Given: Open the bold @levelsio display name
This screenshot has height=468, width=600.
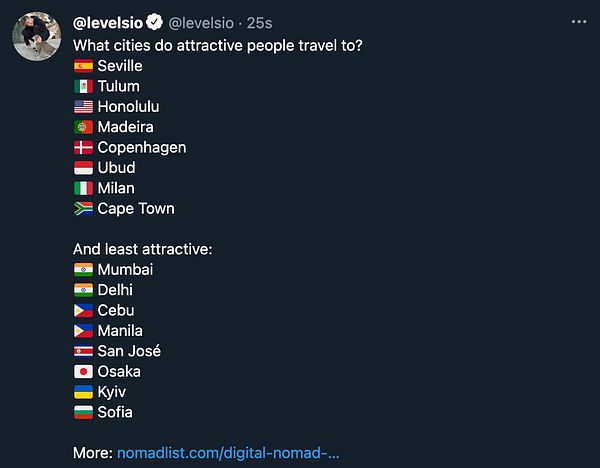Looking at the screenshot, I should point(109,21).
